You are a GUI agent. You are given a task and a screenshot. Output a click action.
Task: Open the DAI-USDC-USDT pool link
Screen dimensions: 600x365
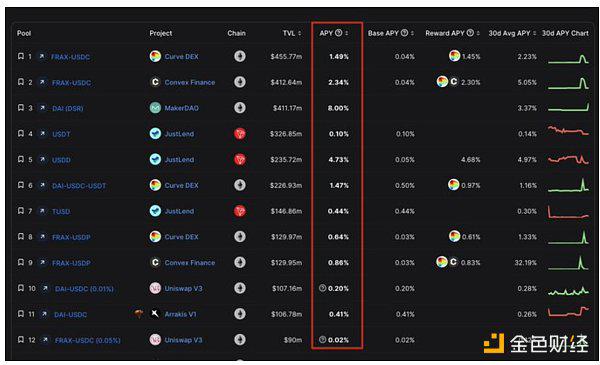(x=79, y=186)
